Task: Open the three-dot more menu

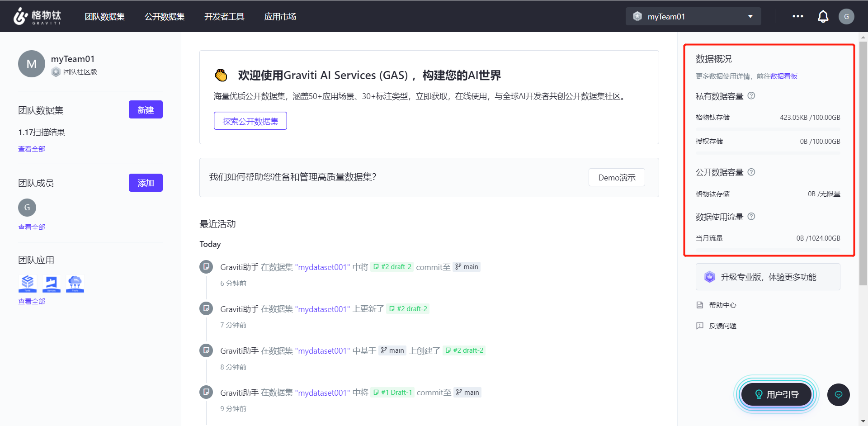Action: (x=798, y=16)
